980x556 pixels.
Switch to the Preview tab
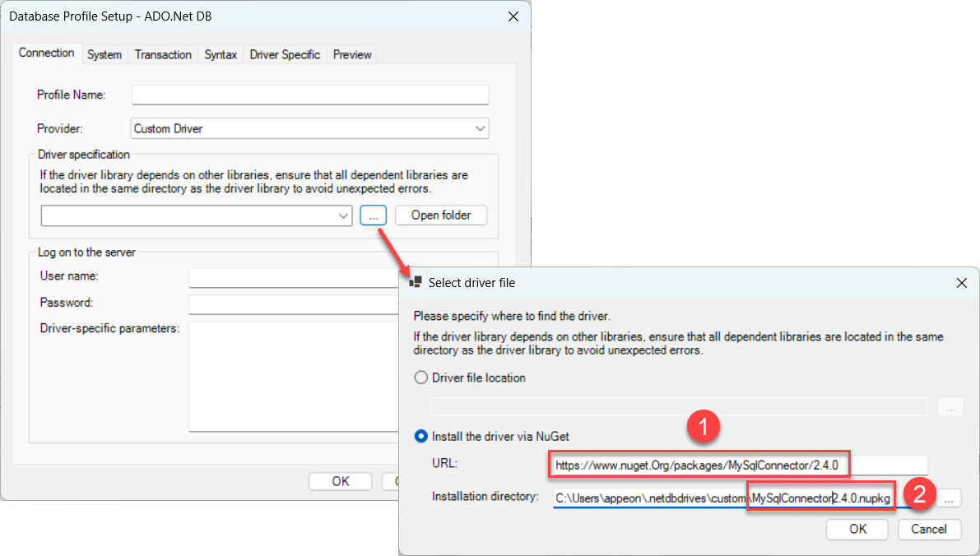[352, 54]
